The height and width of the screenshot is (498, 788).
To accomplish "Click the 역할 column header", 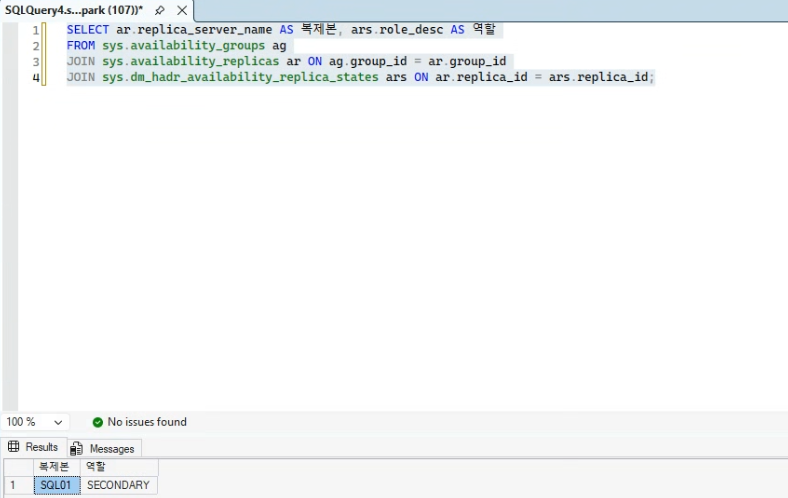I will pos(119,467).
